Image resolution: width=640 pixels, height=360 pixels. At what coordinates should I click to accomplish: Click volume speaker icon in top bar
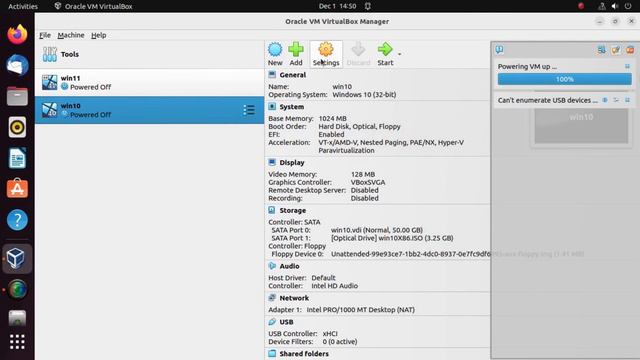pos(615,6)
